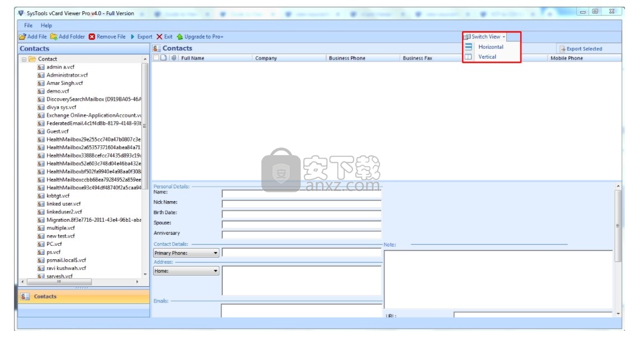The height and width of the screenshot is (342, 644).
Task: Click the Remove File toolbar button
Action: point(107,36)
